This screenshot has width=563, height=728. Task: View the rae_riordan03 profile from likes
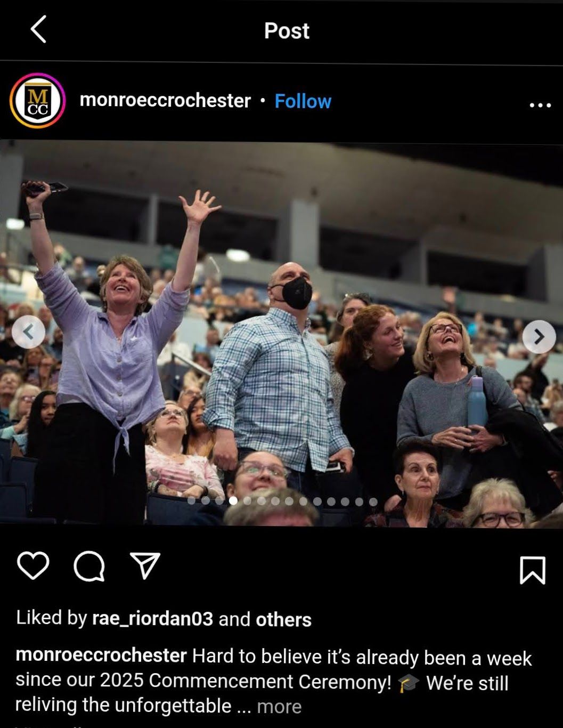click(152, 619)
